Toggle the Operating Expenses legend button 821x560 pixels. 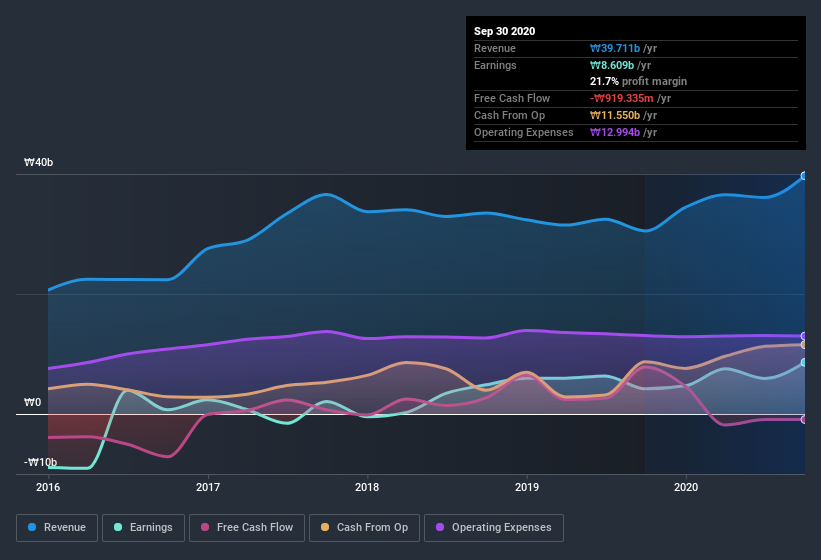coord(493,528)
